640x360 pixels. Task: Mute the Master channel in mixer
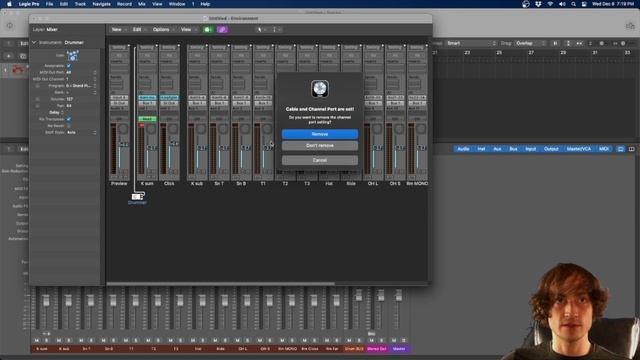394,340
